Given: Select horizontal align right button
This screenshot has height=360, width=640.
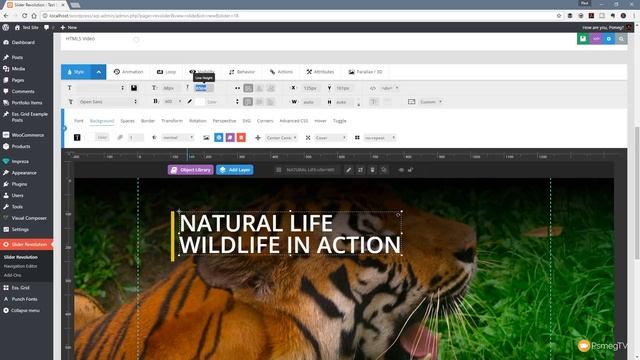Looking at the screenshot, I should [270, 88].
